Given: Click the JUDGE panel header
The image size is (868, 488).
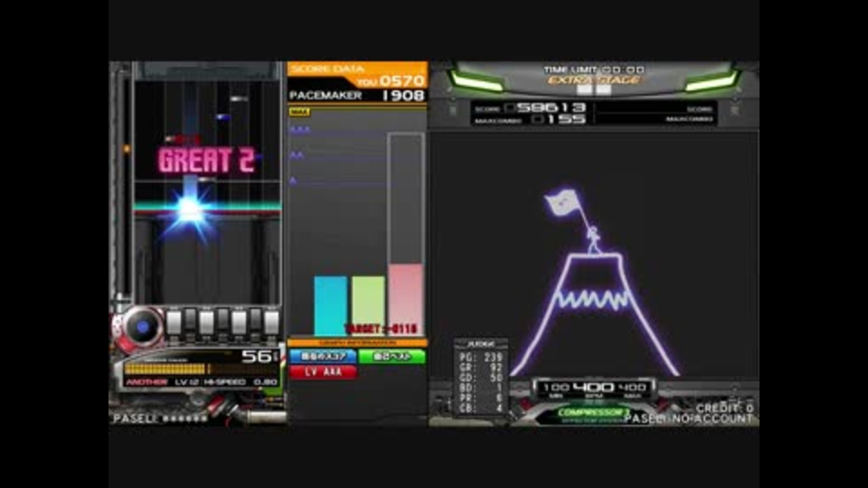Looking at the screenshot, I should pos(480,344).
